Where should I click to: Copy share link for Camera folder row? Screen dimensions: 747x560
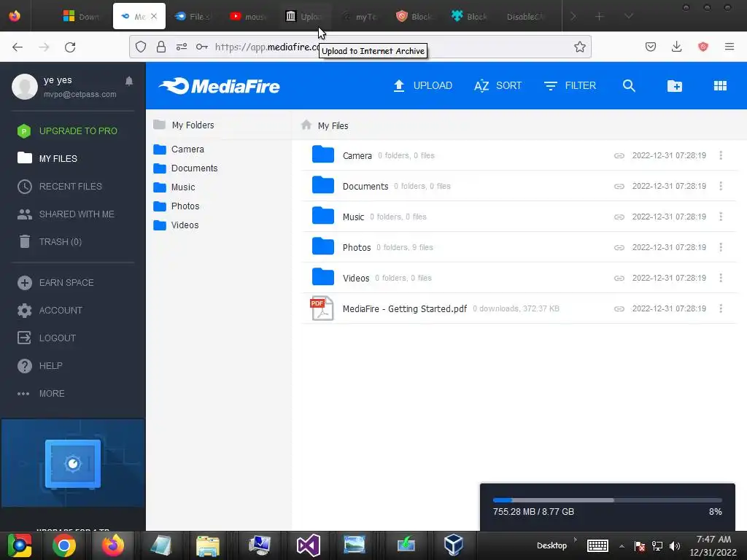pos(619,156)
